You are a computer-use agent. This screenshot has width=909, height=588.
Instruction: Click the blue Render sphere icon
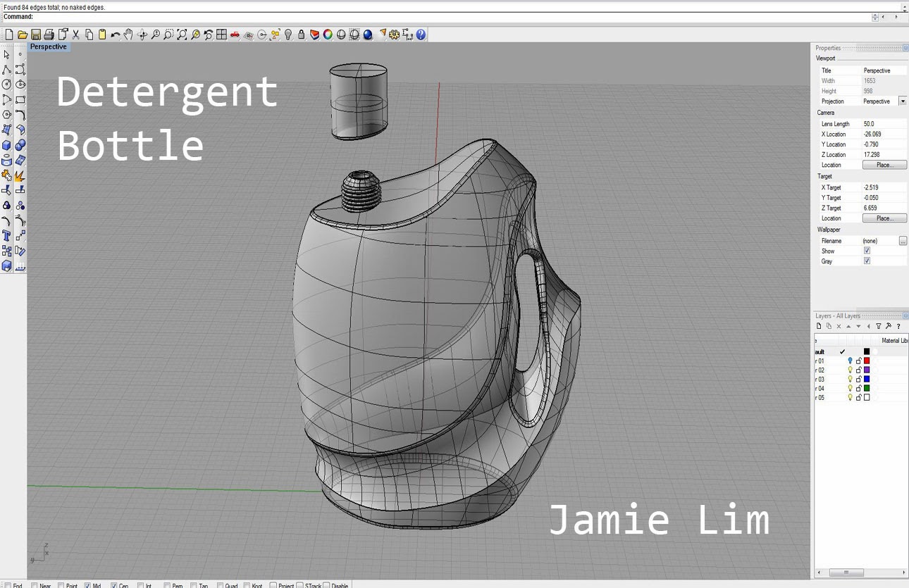[368, 35]
